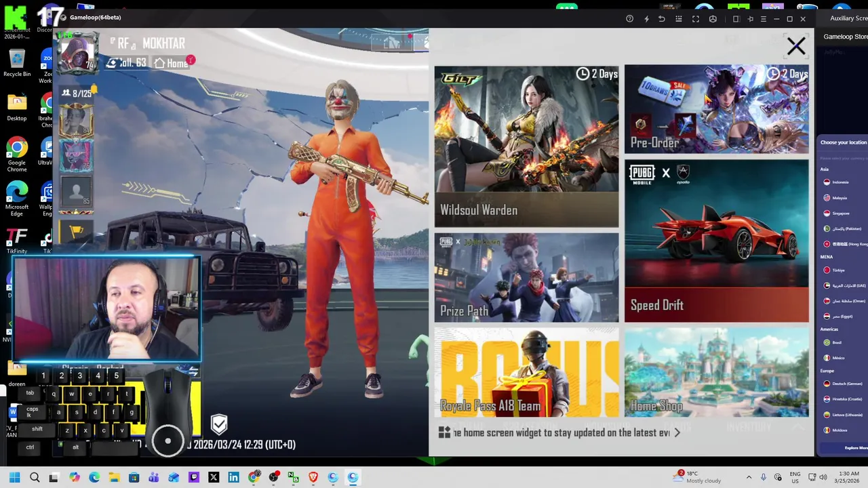Select the empty gray friend slot
The height and width of the screenshot is (488, 868).
(x=76, y=191)
